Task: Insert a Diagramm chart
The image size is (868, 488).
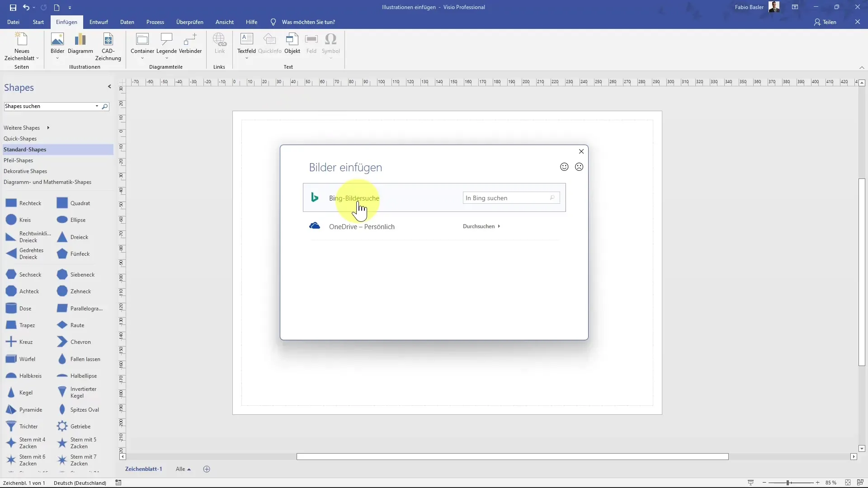Action: 80,43
